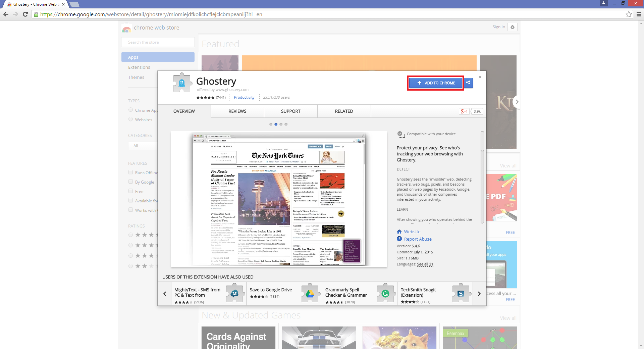The width and height of the screenshot is (644, 349).
Task: Click the Google +1 button
Action: (x=464, y=111)
